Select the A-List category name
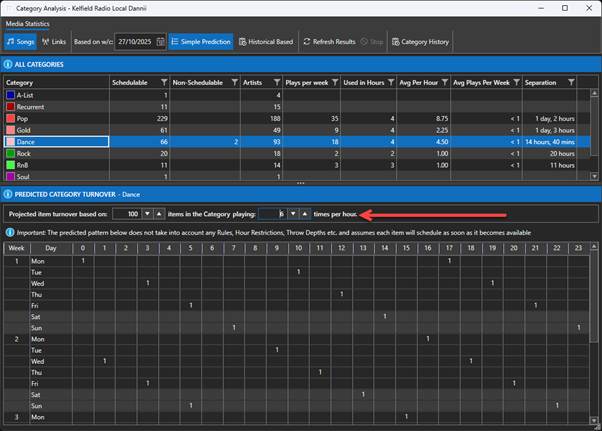602x431 pixels. 25,95
